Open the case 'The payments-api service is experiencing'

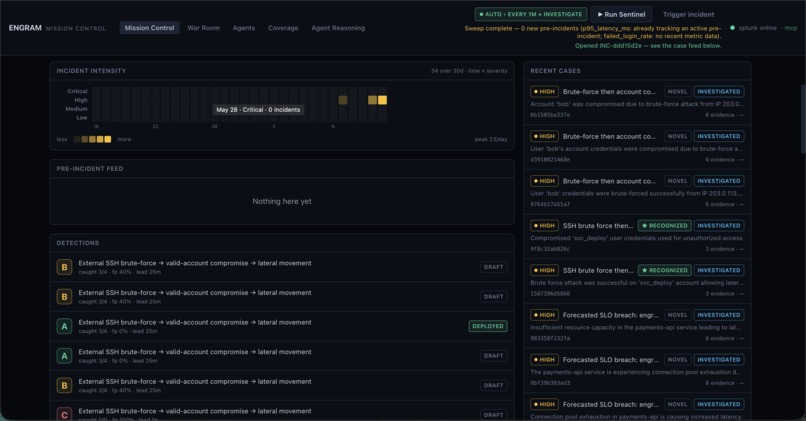637,371
